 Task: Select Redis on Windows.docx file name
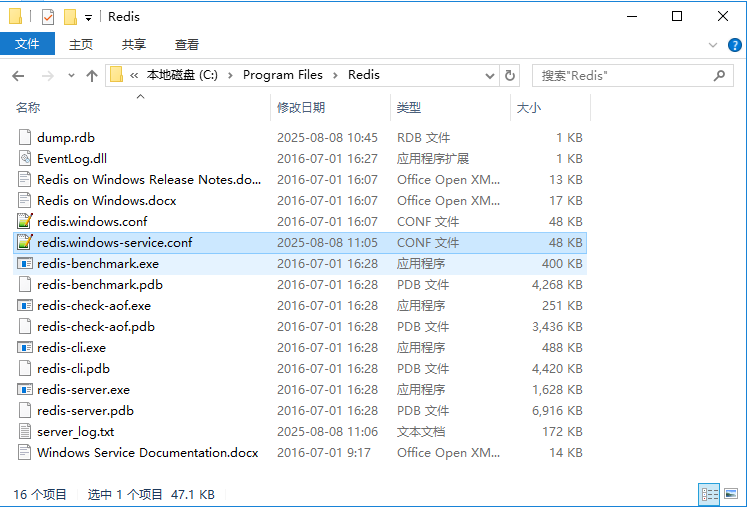107,201
